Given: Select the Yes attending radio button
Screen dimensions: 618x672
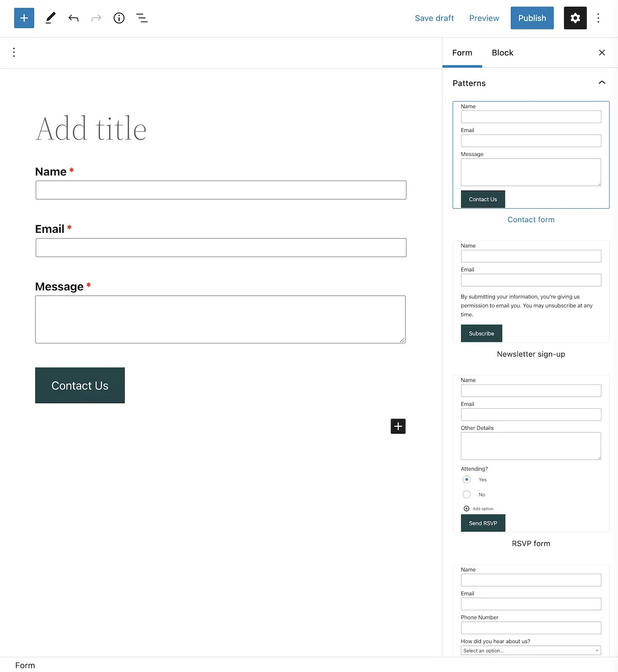Looking at the screenshot, I should click(x=467, y=479).
